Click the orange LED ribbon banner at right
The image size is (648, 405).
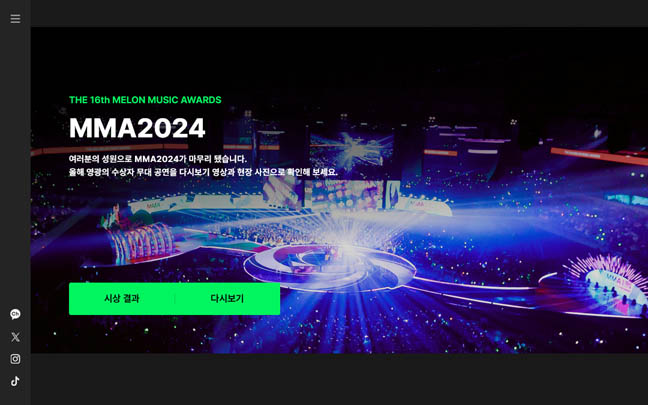coord(599,156)
